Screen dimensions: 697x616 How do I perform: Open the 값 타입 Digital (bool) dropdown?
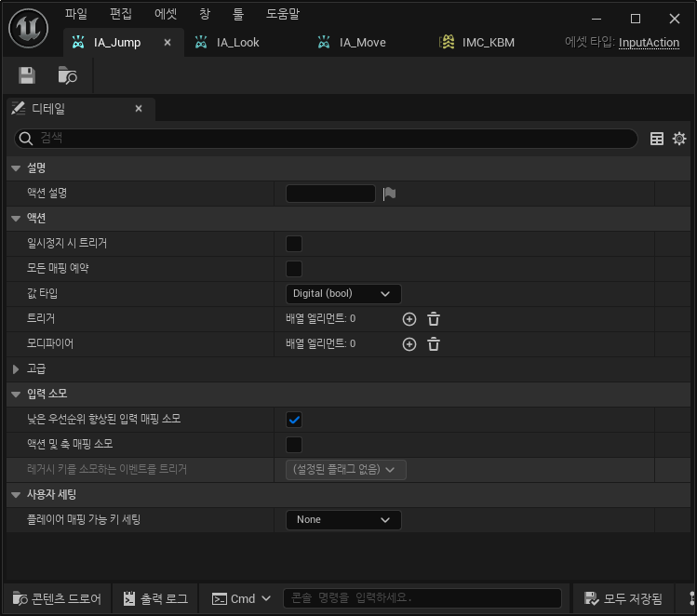[343, 294]
